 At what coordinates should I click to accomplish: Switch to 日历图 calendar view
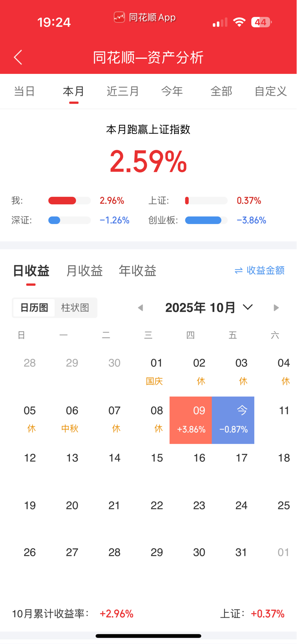(34, 308)
